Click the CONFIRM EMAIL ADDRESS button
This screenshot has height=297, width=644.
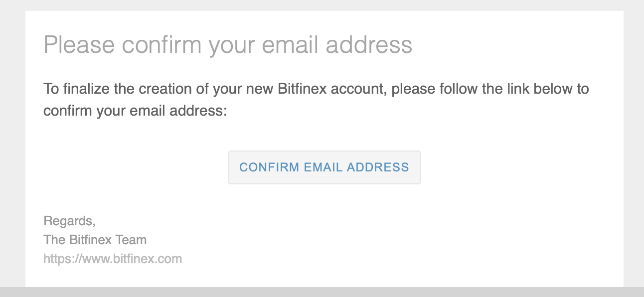[x=324, y=167]
